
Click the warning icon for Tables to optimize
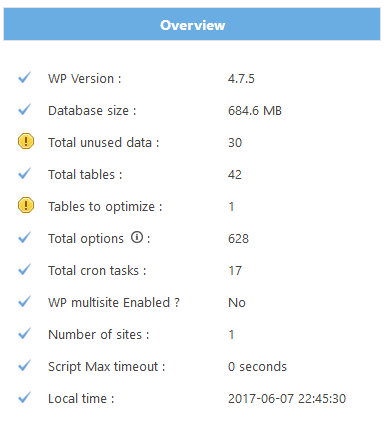coord(26,205)
